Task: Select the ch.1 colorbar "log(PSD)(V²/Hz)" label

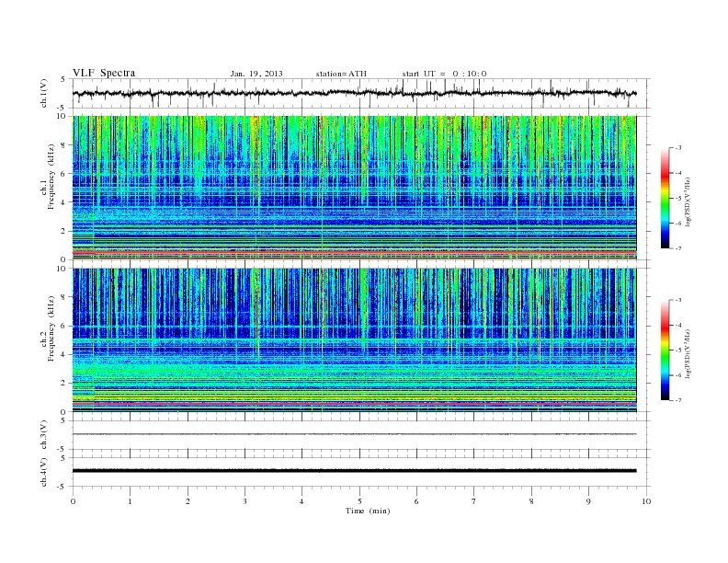Action: [x=688, y=201]
